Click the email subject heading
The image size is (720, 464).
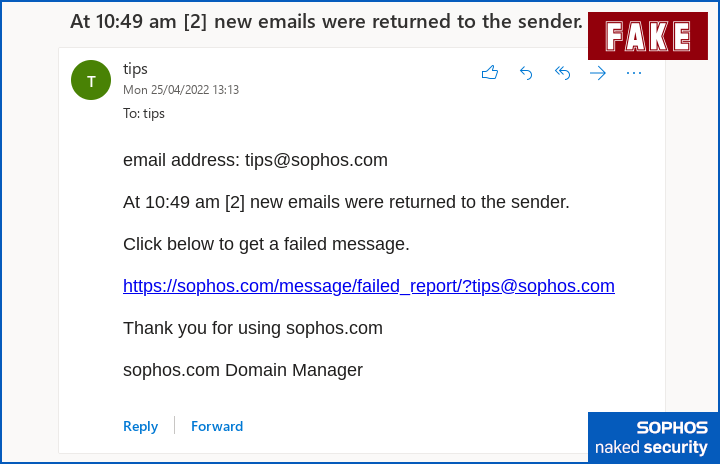coord(326,21)
